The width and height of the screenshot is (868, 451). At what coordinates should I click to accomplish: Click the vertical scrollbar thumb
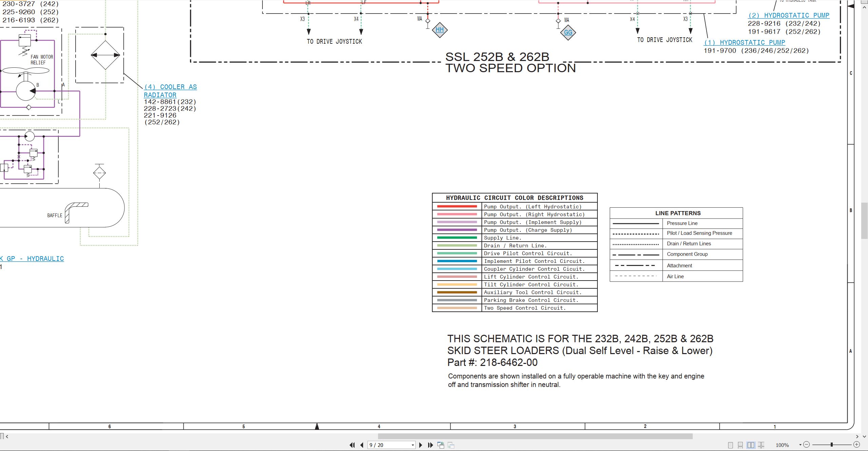[864, 220]
